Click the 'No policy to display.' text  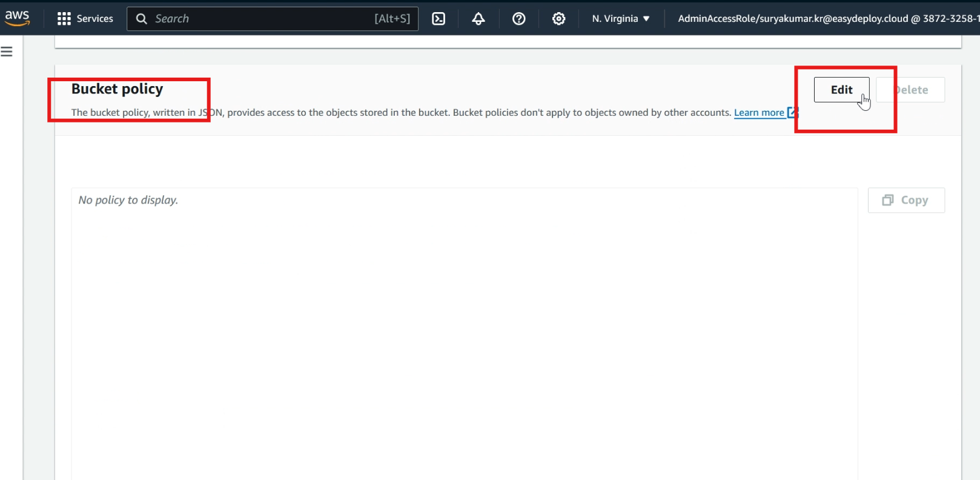coord(128,200)
